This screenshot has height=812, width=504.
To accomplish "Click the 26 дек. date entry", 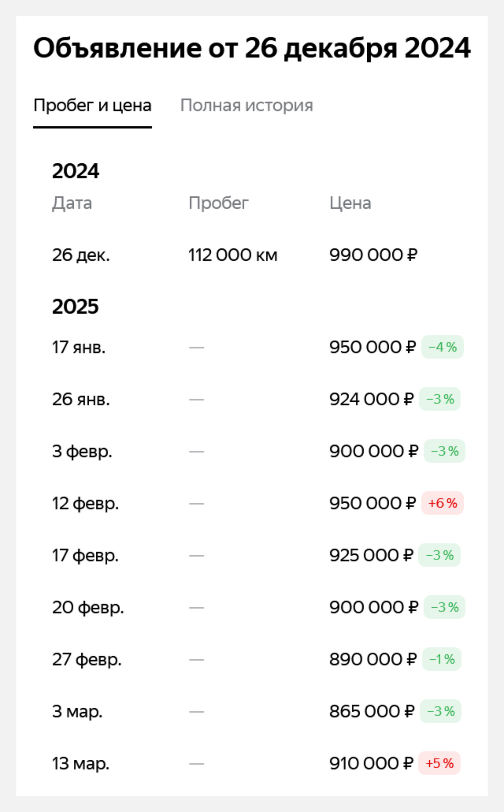I will (x=81, y=255).
